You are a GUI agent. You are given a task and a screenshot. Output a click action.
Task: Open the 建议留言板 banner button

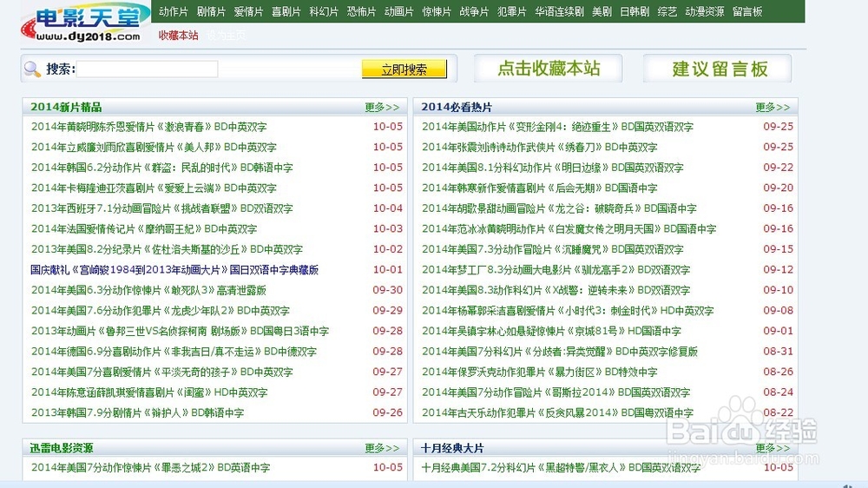[x=718, y=69]
